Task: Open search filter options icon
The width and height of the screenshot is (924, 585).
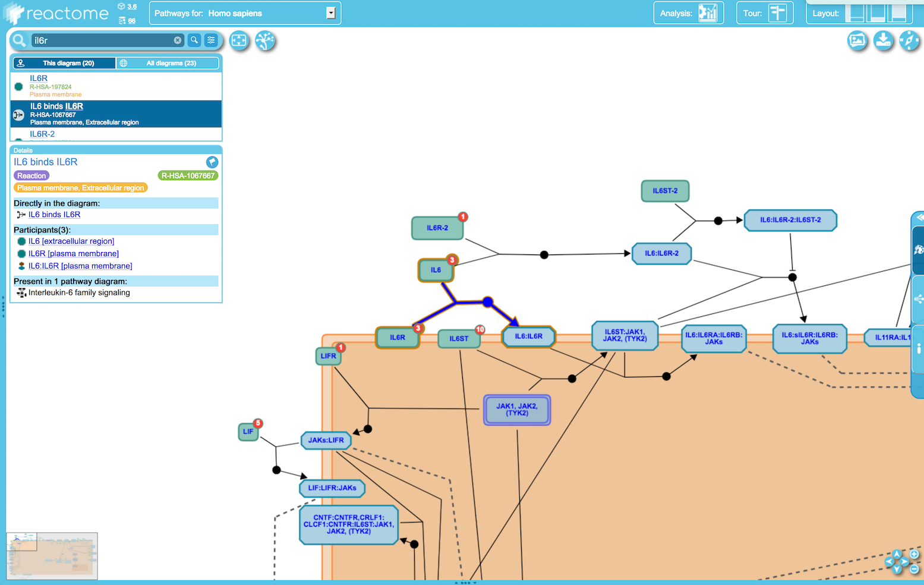Action: tap(211, 40)
